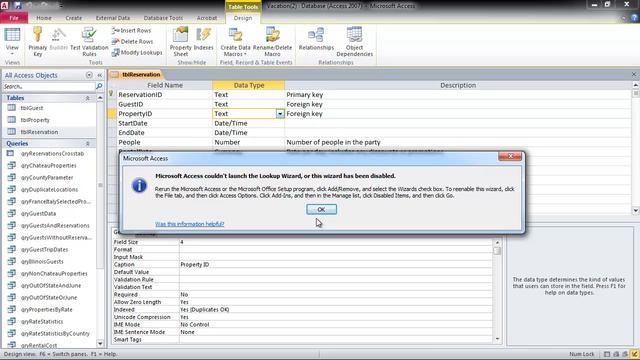Click field properties scroll down arrow
This screenshot has height=360, width=640.
[497, 339]
